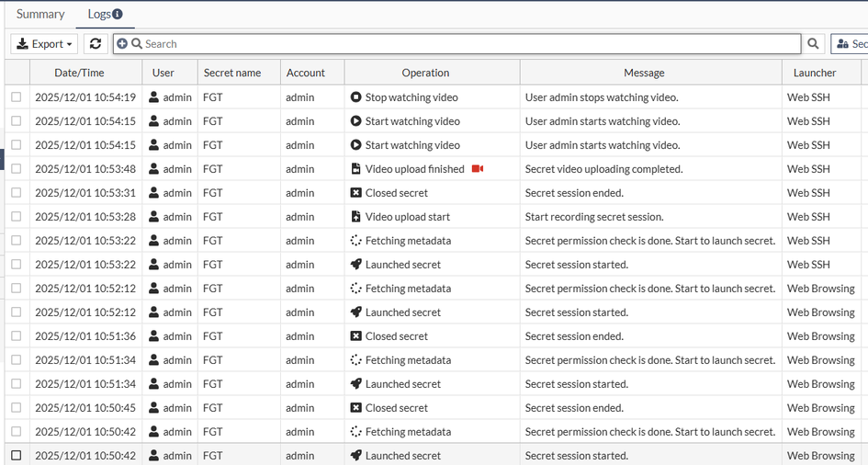868x465 pixels.
Task: Click the magnifier search submit icon
Action: click(x=813, y=44)
